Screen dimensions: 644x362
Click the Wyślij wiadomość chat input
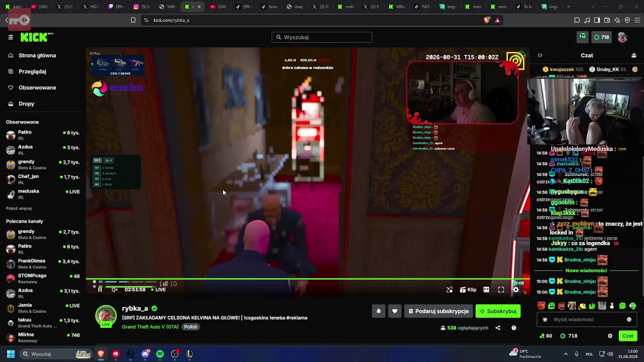587,319
